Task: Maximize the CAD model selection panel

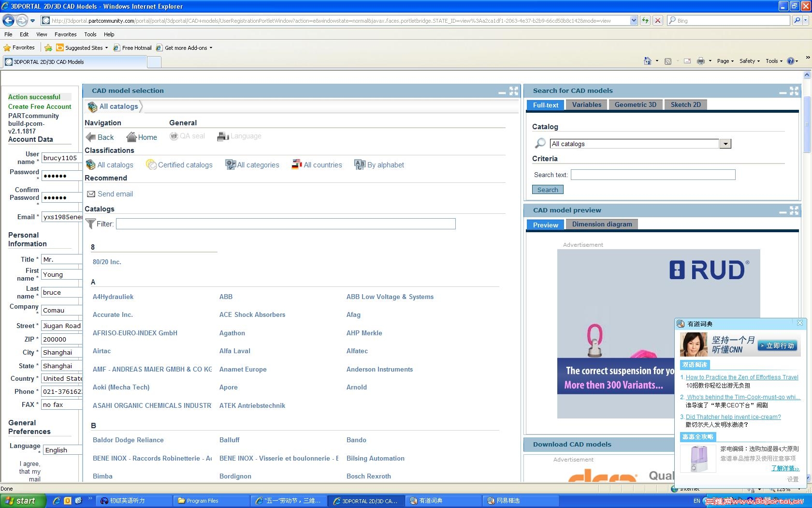Action: (x=514, y=90)
